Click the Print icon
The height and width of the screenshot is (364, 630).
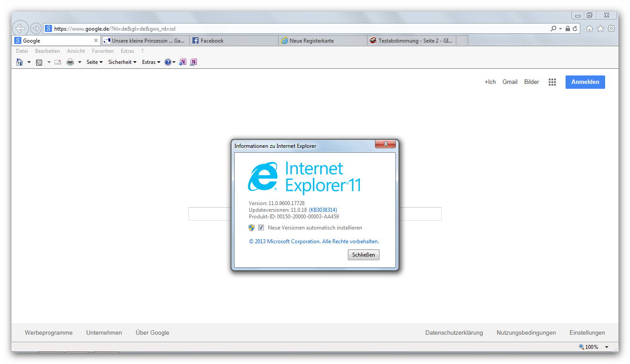[x=70, y=62]
